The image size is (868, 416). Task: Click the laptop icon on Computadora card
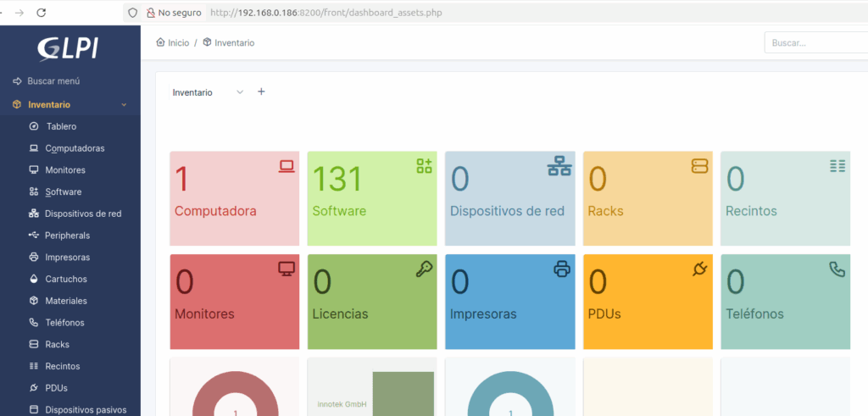tap(287, 166)
